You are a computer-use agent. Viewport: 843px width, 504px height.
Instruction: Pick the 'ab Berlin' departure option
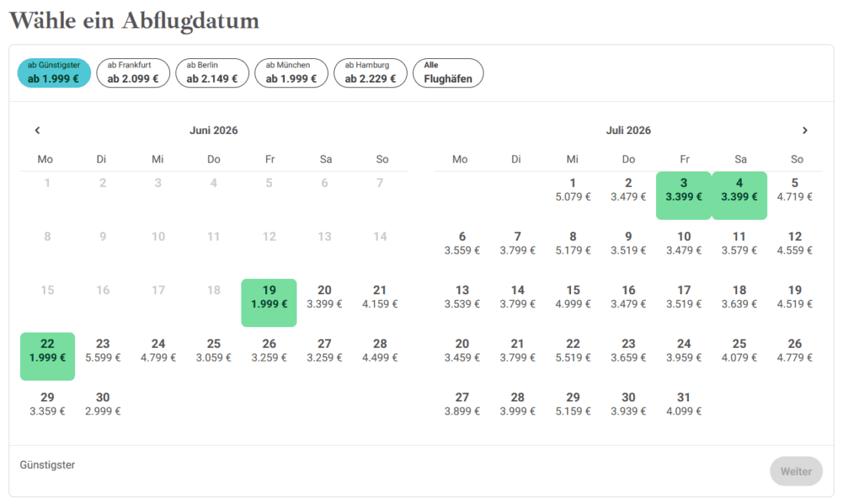pyautogui.click(x=212, y=73)
